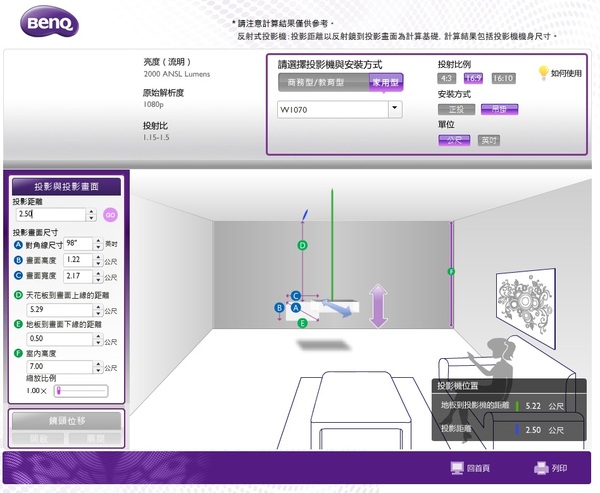This screenshot has width=600, height=493.
Task: Click the 畫面寬度 spinner arrows
Action: pyautogui.click(x=98, y=276)
